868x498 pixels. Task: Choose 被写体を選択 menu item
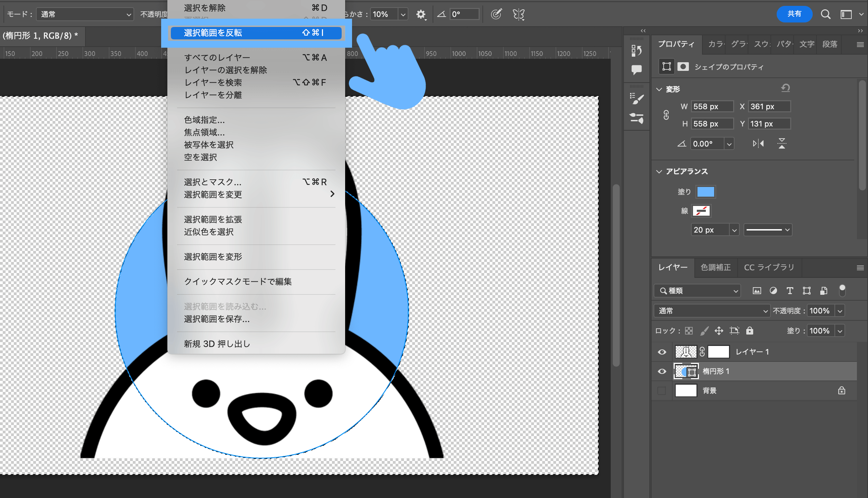(256, 145)
